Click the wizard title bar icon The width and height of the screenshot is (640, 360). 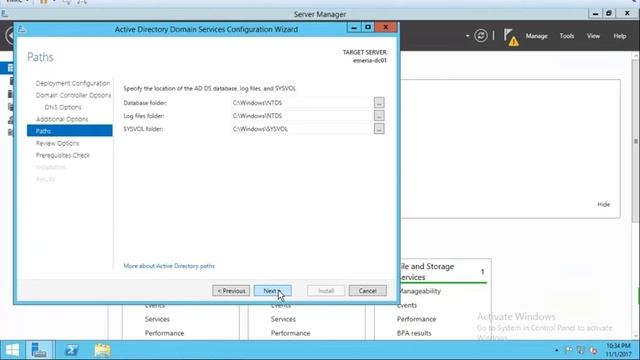(x=22, y=29)
